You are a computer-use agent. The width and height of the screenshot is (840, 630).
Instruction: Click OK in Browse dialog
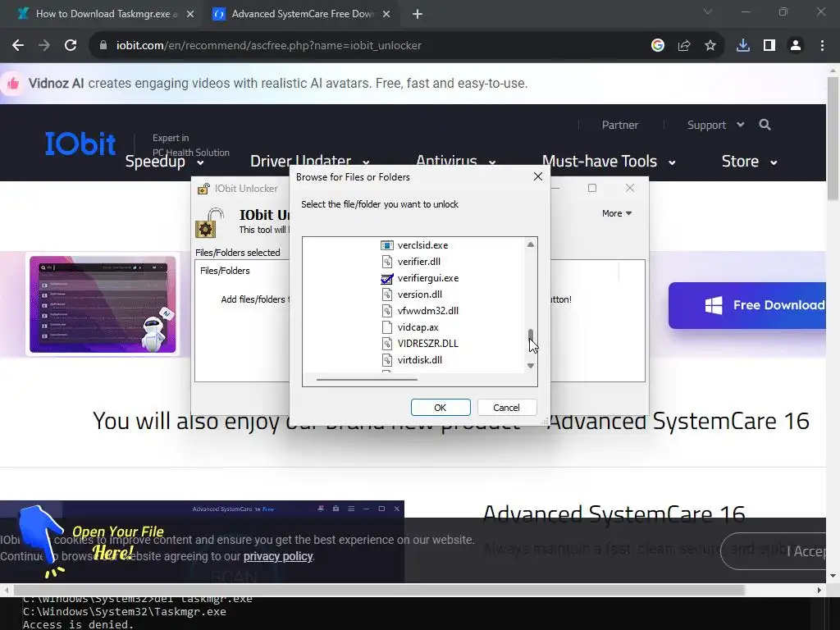pos(441,407)
